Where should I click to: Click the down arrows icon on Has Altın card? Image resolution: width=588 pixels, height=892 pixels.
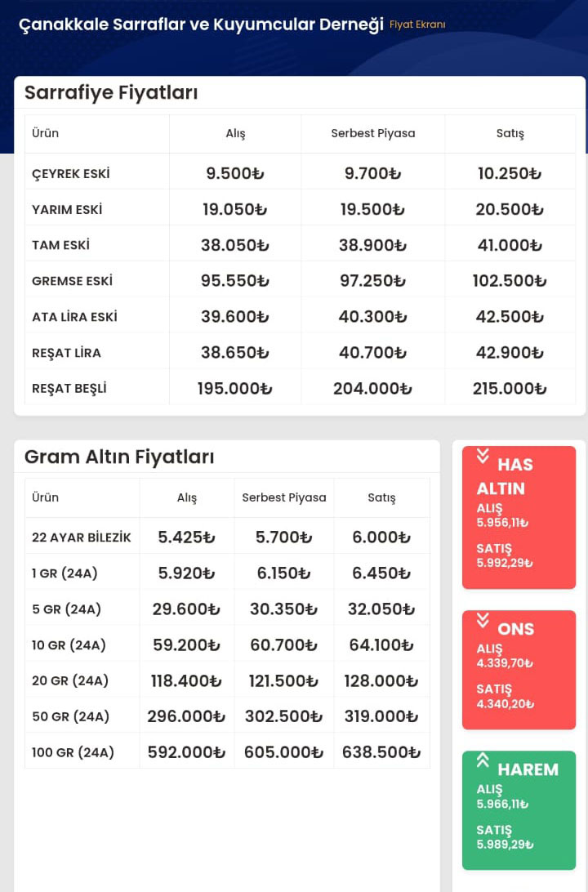(x=483, y=455)
